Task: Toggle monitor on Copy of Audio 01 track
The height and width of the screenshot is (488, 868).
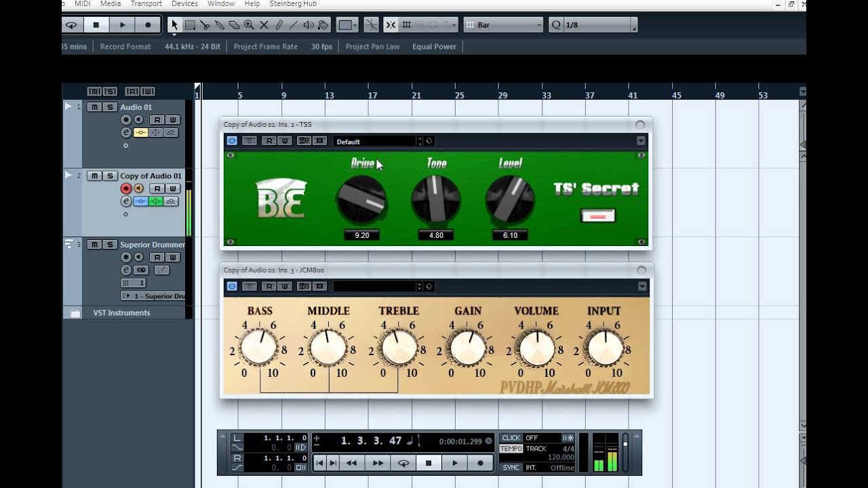Action: pyautogui.click(x=138, y=188)
